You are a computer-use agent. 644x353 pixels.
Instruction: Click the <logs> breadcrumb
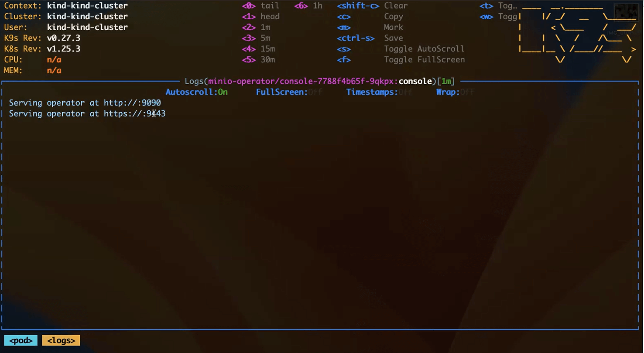[x=61, y=341]
